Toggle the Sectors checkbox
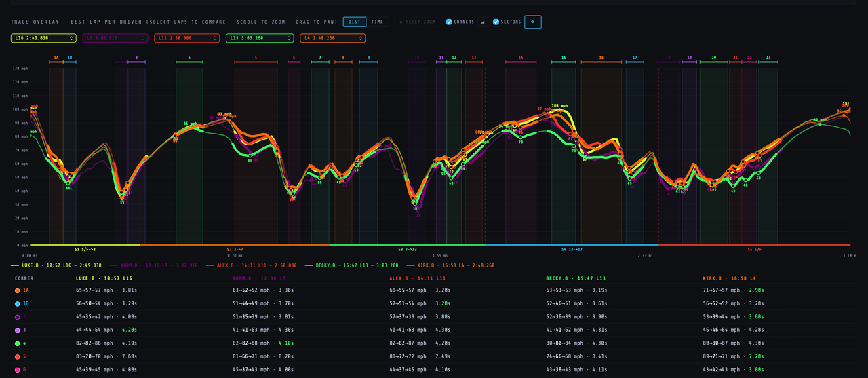868x378 pixels. point(496,22)
